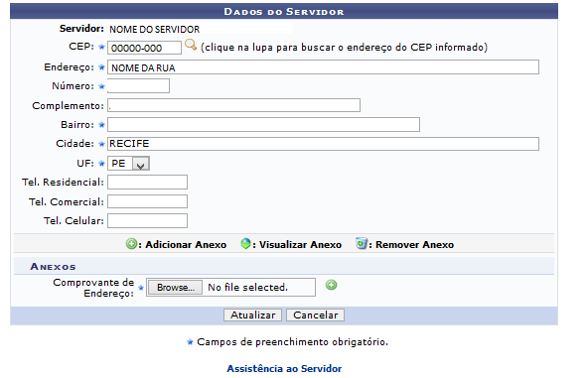The width and height of the screenshot is (588, 378).
Task: Click the Browse file button
Action: 175,288
